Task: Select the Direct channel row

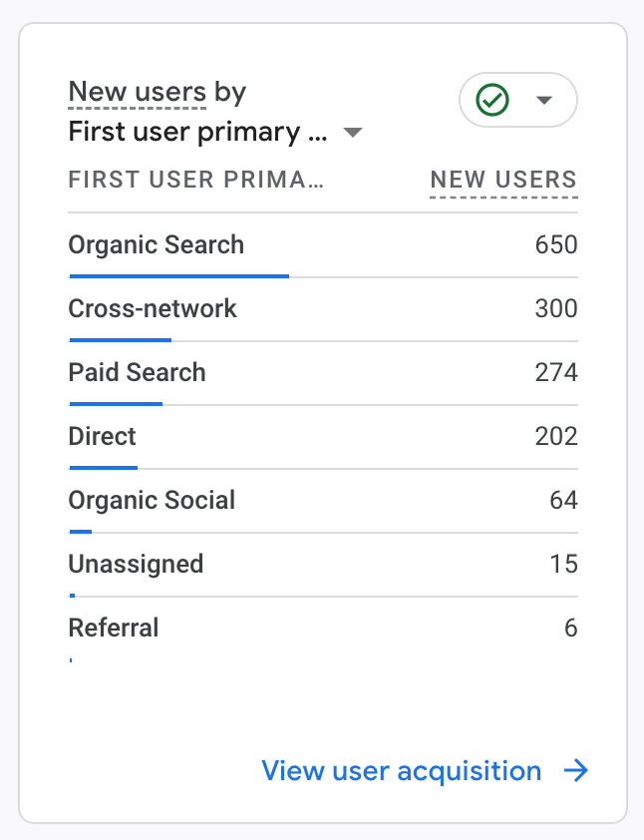Action: click(101, 436)
